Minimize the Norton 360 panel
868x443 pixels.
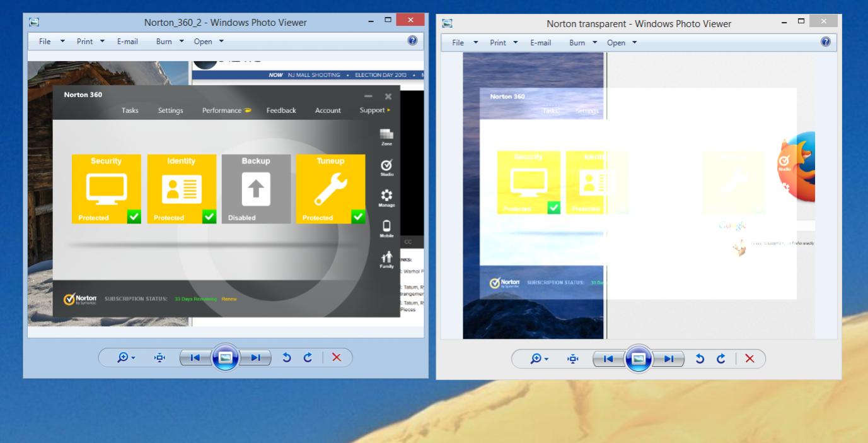coord(369,96)
